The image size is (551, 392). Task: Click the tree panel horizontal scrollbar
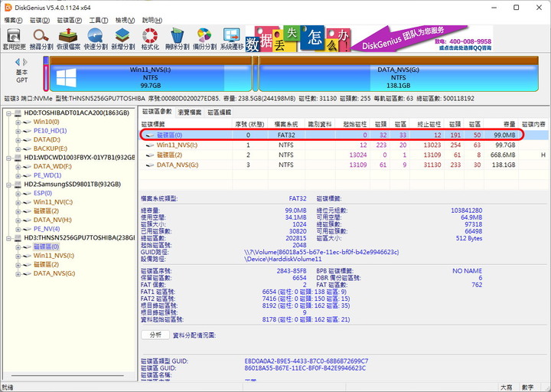[67, 376]
